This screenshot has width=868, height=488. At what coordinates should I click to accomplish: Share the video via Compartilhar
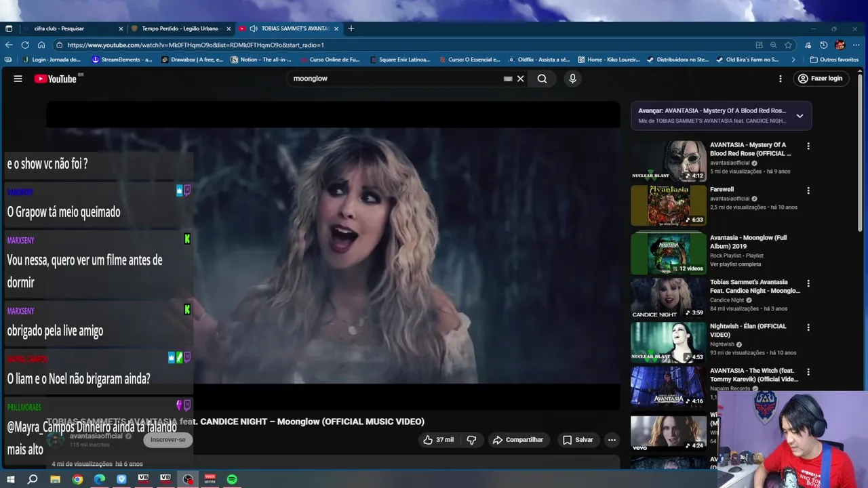pos(518,440)
